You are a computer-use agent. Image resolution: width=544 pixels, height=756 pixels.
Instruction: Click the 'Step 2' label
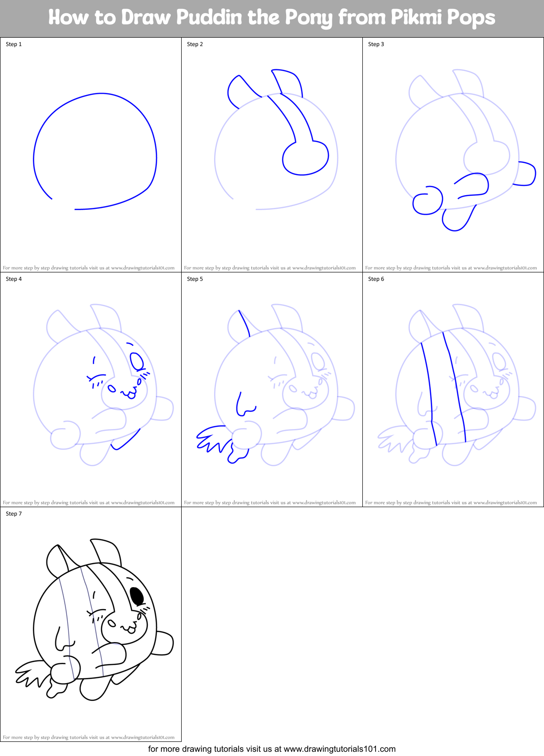click(195, 44)
